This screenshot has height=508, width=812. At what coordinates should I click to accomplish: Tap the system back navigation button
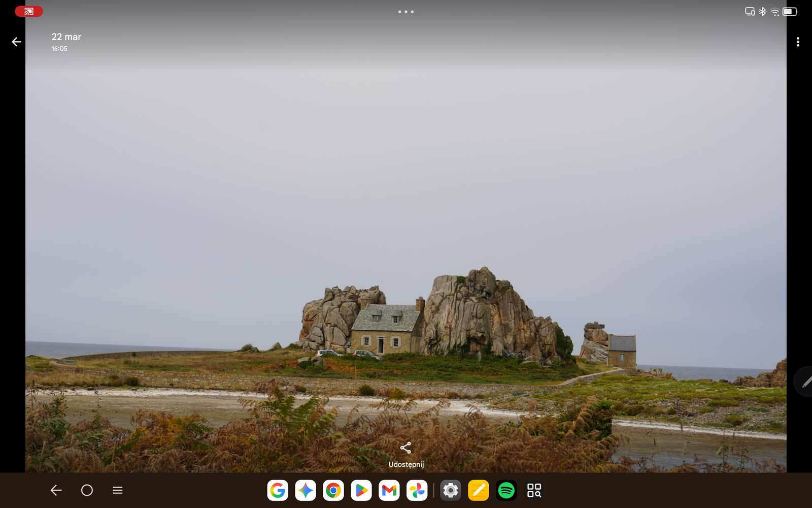(x=56, y=490)
